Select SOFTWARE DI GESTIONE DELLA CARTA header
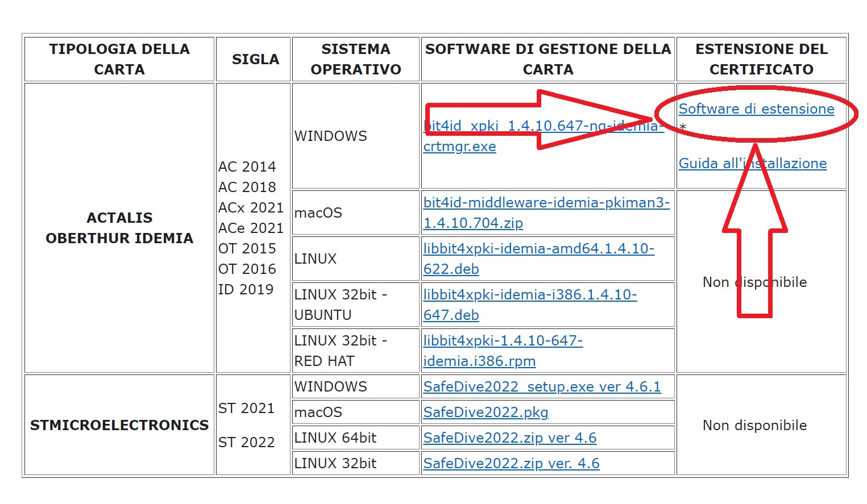The image size is (867, 504). (547, 59)
